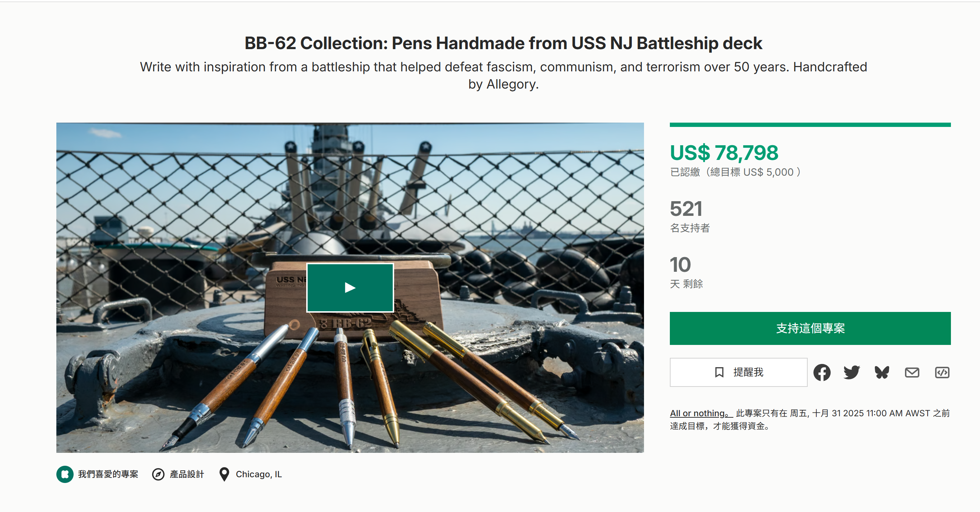
Task: Click the green badge icon beside 我們喜愛的專案
Action: (65, 474)
